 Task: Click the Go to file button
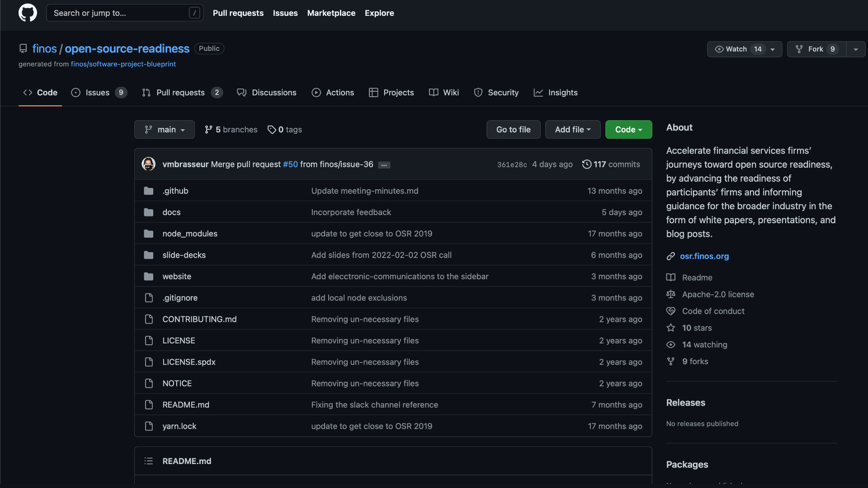click(x=514, y=130)
